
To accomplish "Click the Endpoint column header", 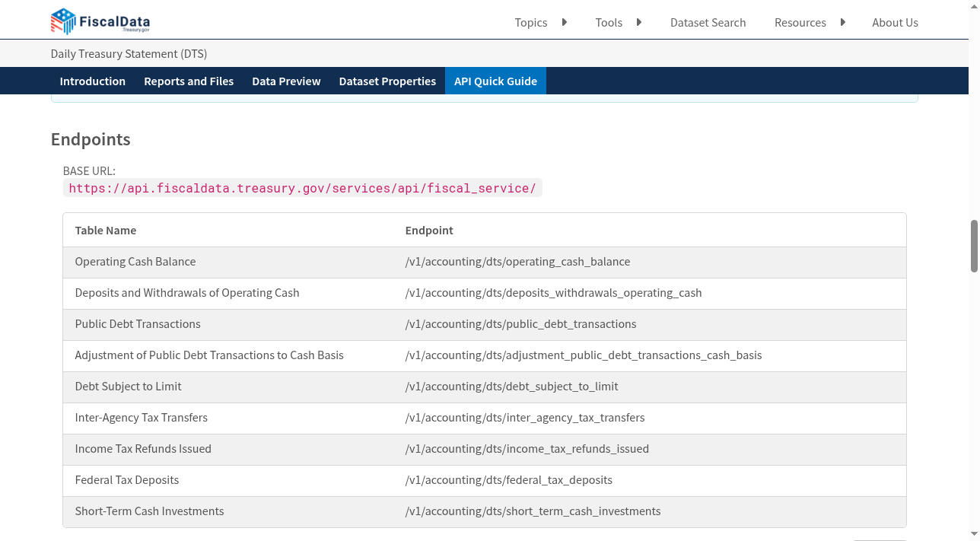I will (x=429, y=230).
